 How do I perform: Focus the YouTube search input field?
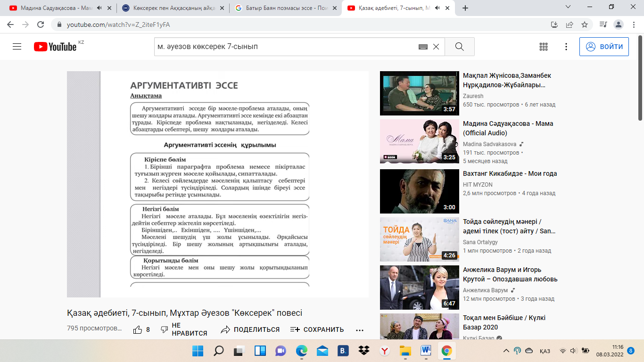(285, 47)
